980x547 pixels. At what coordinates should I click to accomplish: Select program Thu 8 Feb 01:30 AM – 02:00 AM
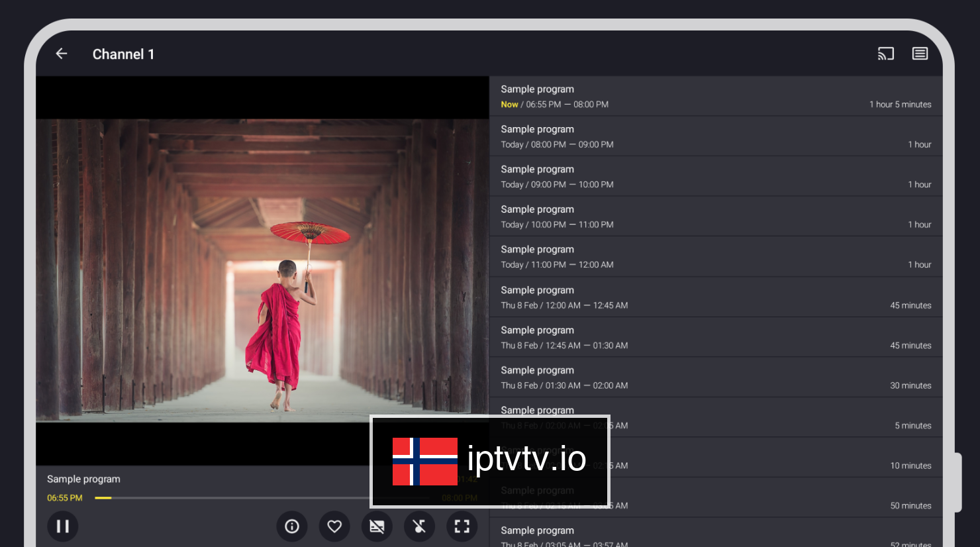716,377
